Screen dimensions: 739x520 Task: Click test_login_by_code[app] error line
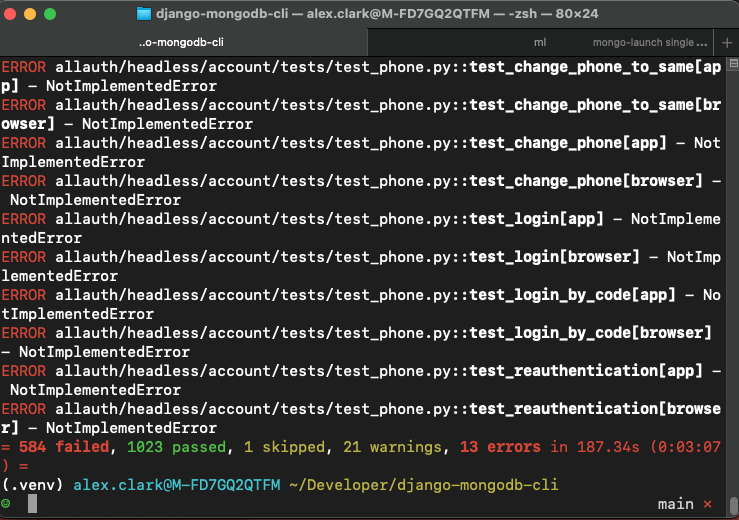(x=361, y=304)
